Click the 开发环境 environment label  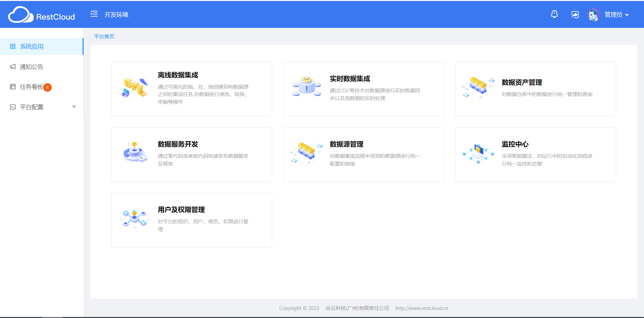point(116,15)
